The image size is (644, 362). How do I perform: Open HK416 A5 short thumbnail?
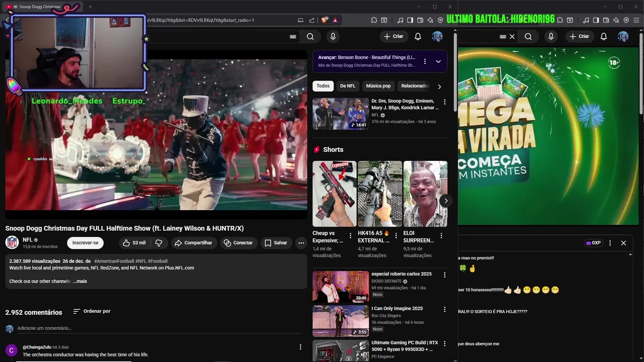380,194
